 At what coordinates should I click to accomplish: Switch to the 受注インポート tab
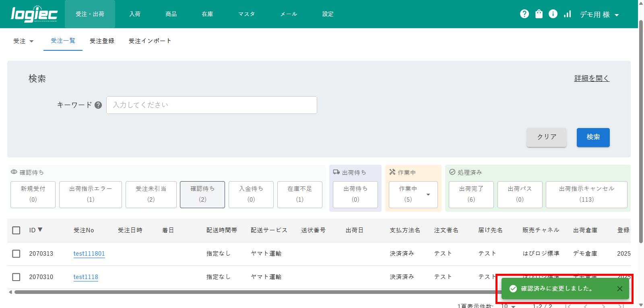pyautogui.click(x=150, y=41)
